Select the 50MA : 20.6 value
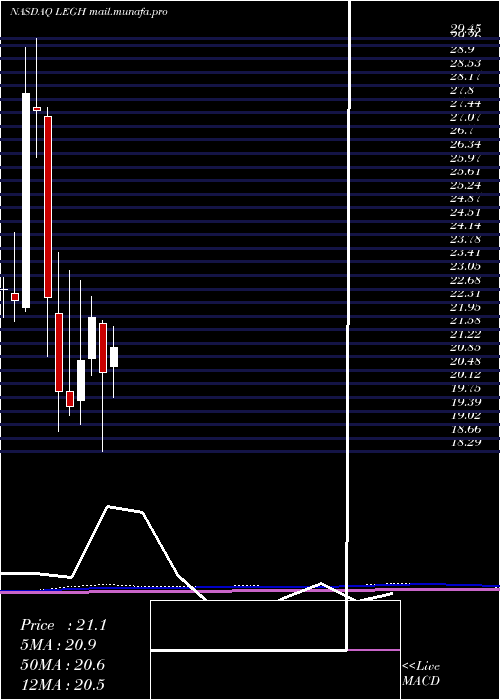Image resolution: width=500 pixels, height=700 pixels. pos(63,665)
